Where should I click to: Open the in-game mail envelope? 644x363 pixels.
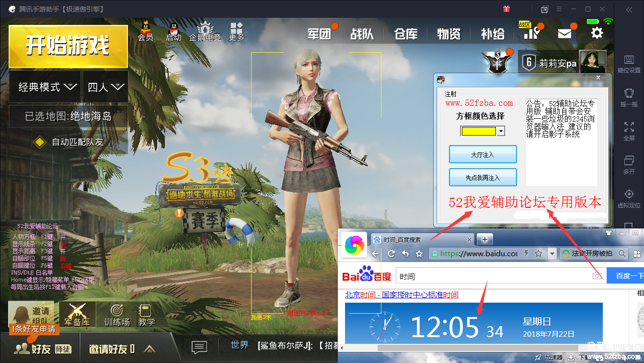tap(564, 33)
